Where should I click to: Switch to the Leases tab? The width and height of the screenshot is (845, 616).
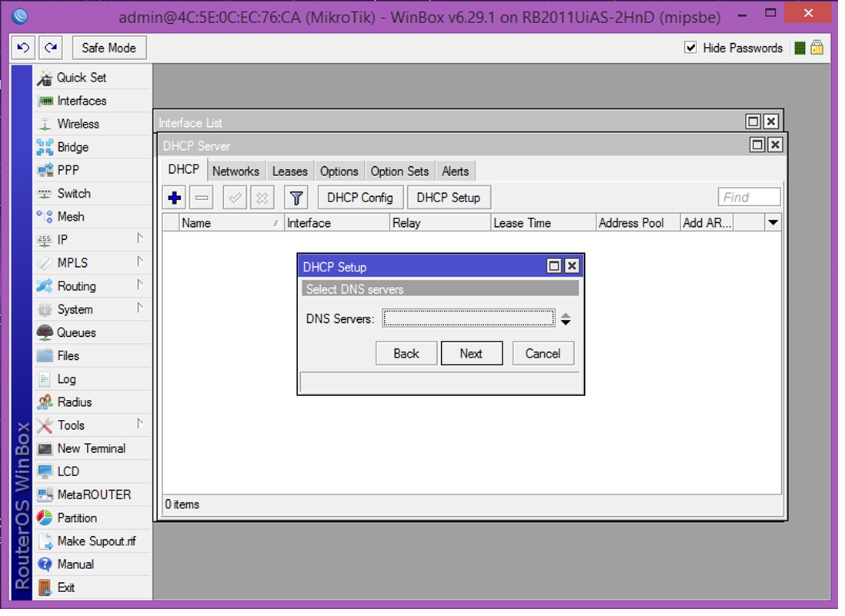(290, 171)
